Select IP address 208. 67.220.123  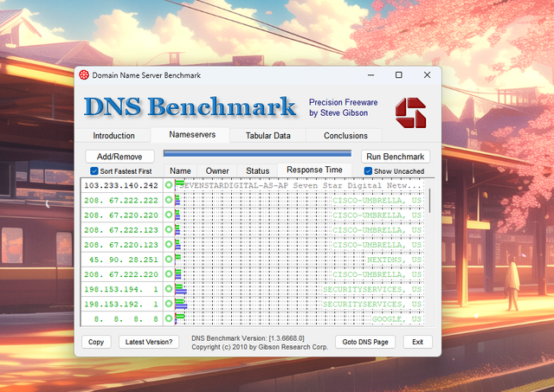click(x=121, y=245)
